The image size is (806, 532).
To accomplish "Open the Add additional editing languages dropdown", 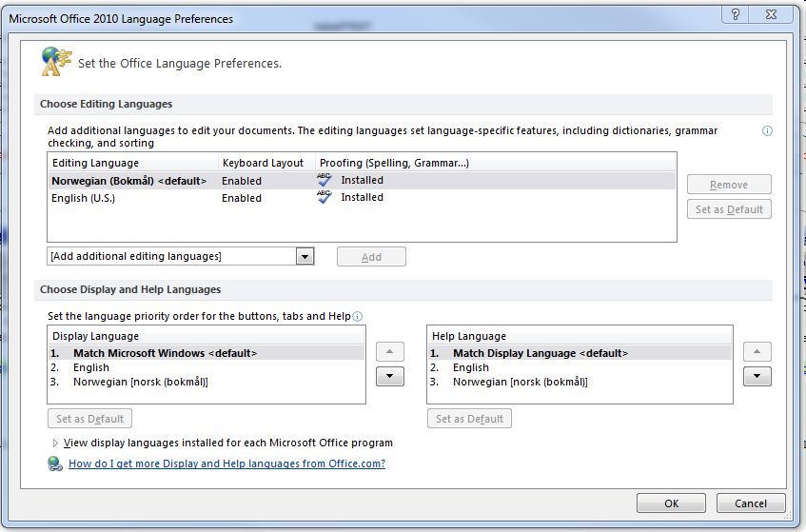I will pos(305,256).
